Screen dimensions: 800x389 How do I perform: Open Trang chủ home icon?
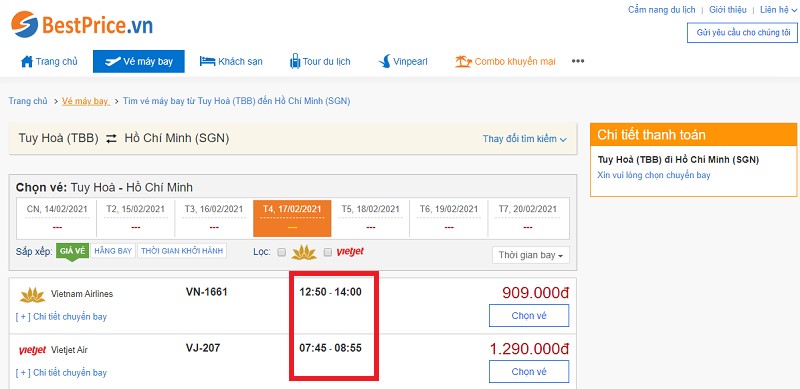click(27, 61)
